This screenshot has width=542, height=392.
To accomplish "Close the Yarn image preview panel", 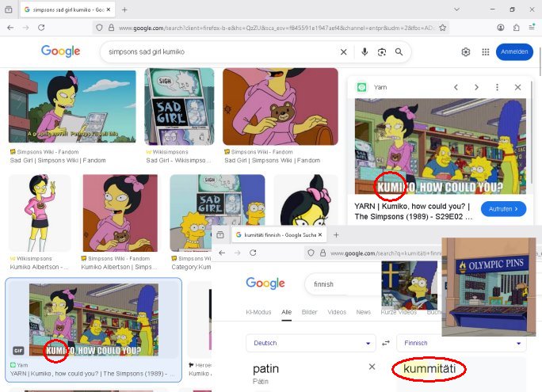I will pyautogui.click(x=517, y=87).
